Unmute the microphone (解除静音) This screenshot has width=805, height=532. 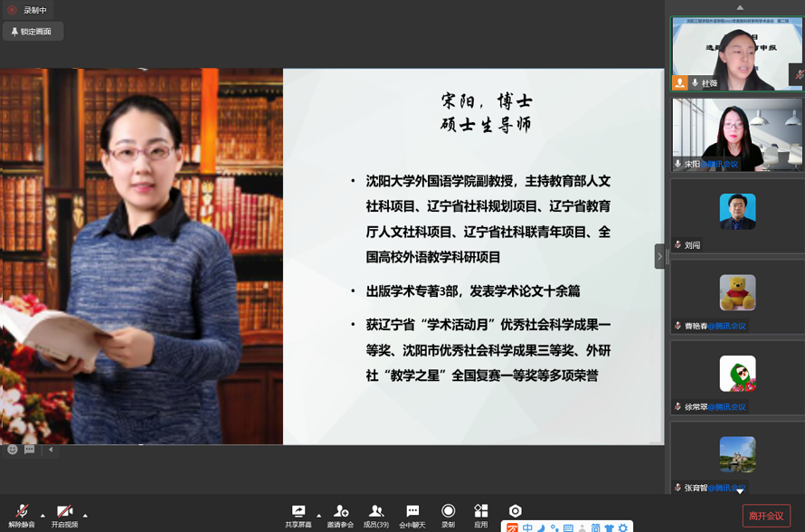(x=22, y=514)
